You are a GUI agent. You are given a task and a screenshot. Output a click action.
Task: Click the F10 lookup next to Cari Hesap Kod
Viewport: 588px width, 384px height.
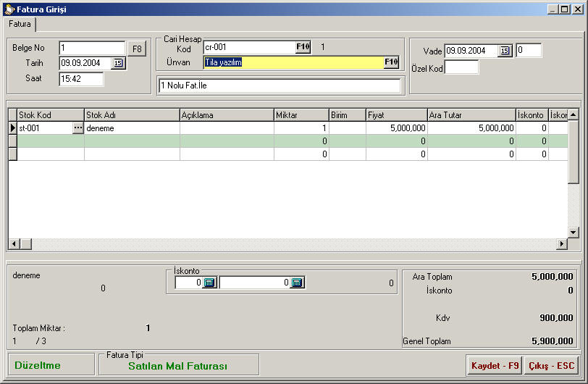point(303,47)
